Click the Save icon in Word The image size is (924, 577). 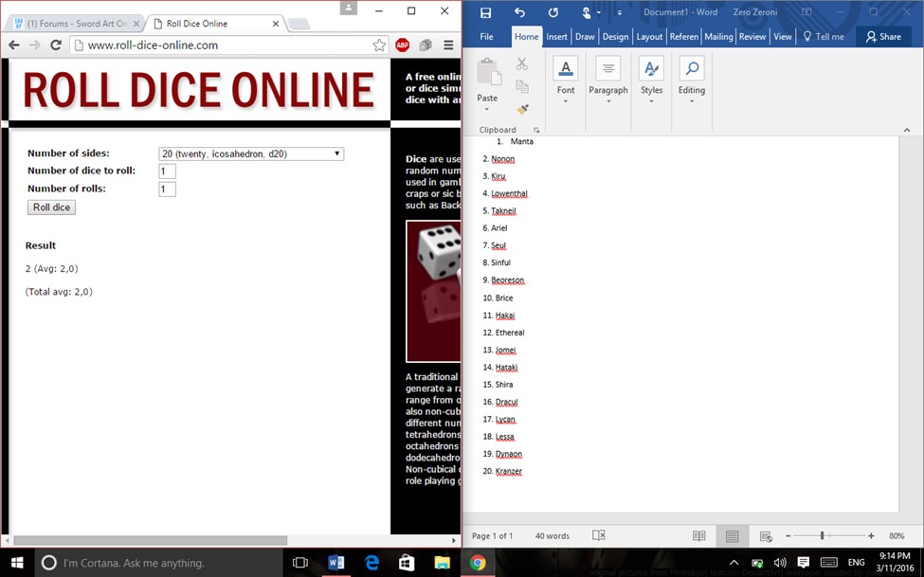pos(485,12)
